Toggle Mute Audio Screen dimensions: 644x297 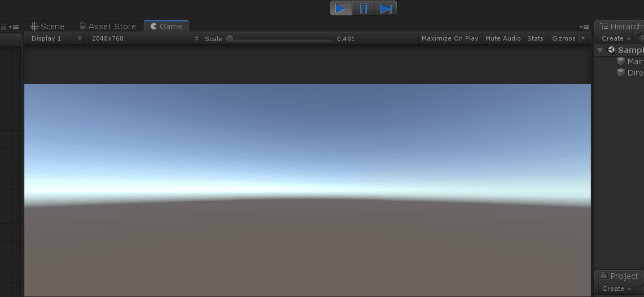coord(503,38)
